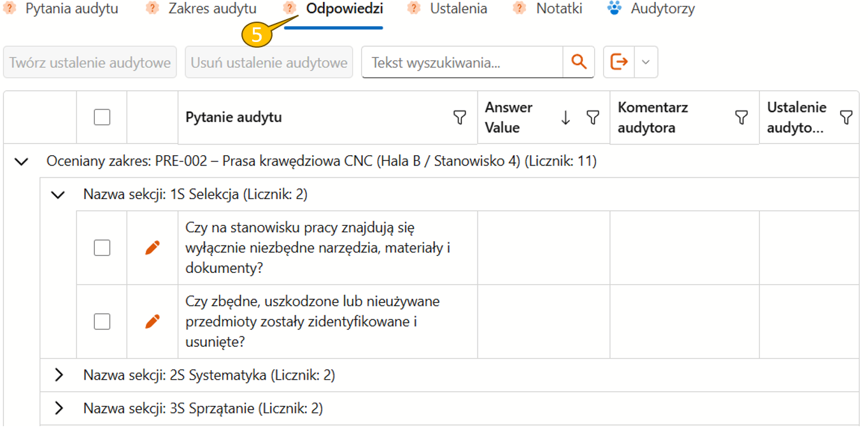868x430 pixels.
Task: Click Twórz ustalenie audytowe button
Action: click(x=90, y=62)
